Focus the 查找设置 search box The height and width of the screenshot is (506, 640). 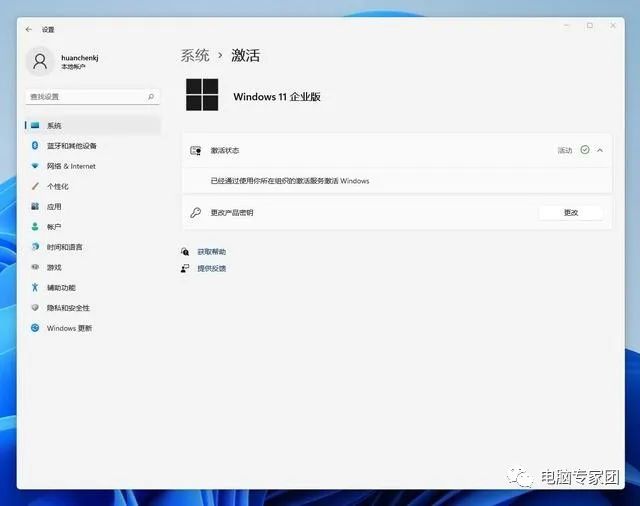92,97
